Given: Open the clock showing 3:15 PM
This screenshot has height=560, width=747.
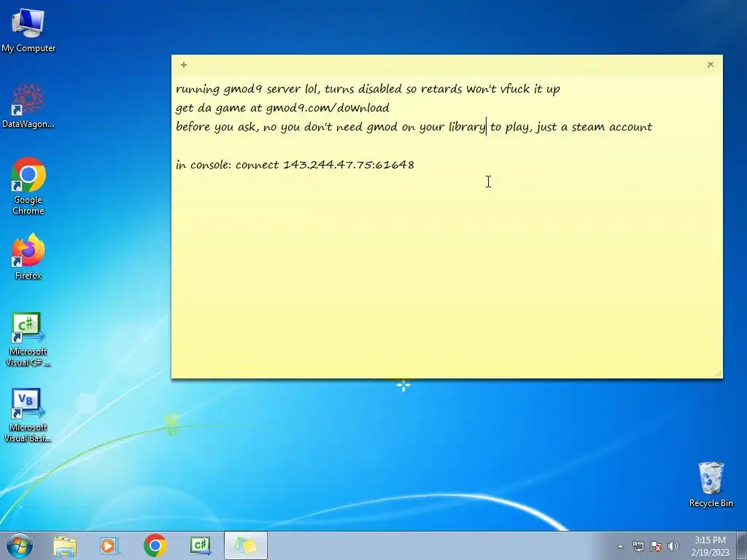Looking at the screenshot, I should pyautogui.click(x=710, y=546).
